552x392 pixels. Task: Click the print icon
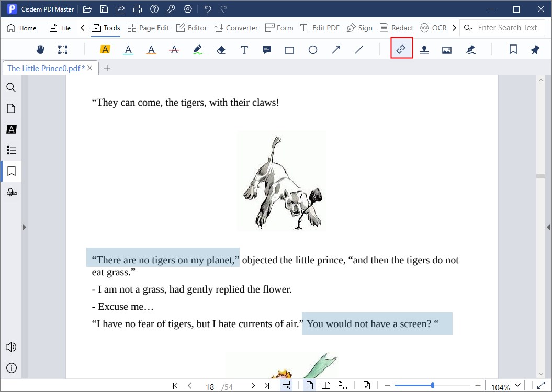pos(138,9)
